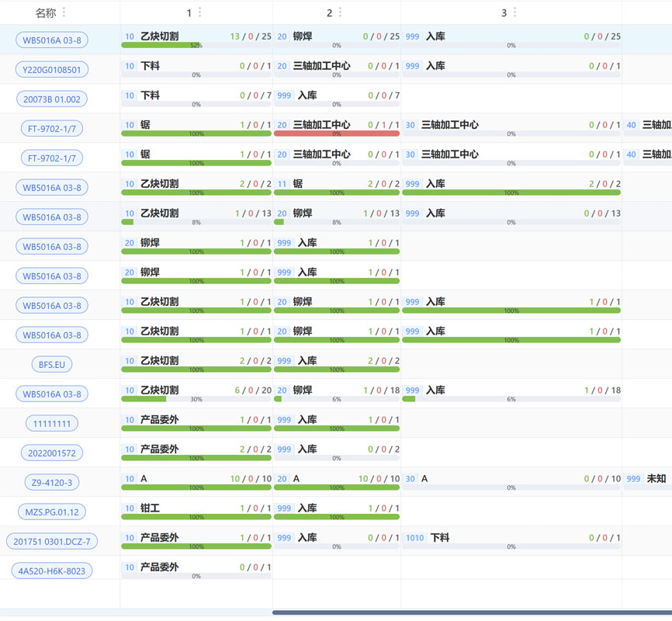Click the 30 badge in Z9-4120-3 row
This screenshot has height=621, width=672.
click(410, 479)
